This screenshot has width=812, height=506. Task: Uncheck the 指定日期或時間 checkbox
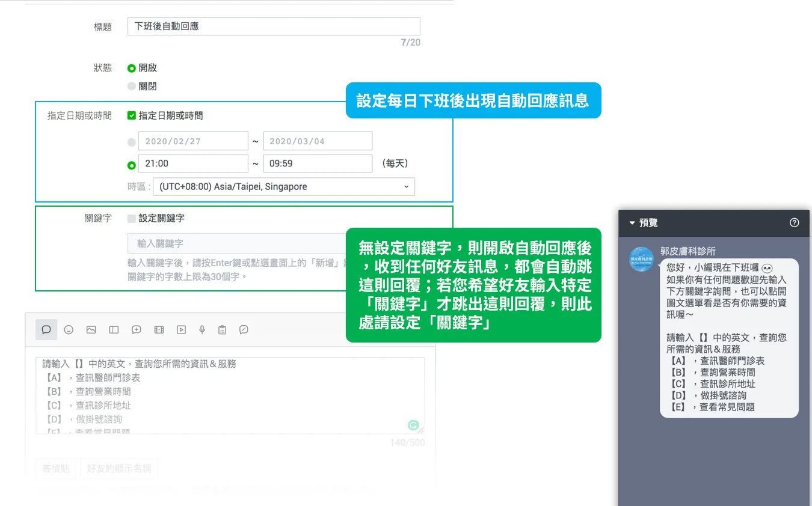tap(132, 115)
